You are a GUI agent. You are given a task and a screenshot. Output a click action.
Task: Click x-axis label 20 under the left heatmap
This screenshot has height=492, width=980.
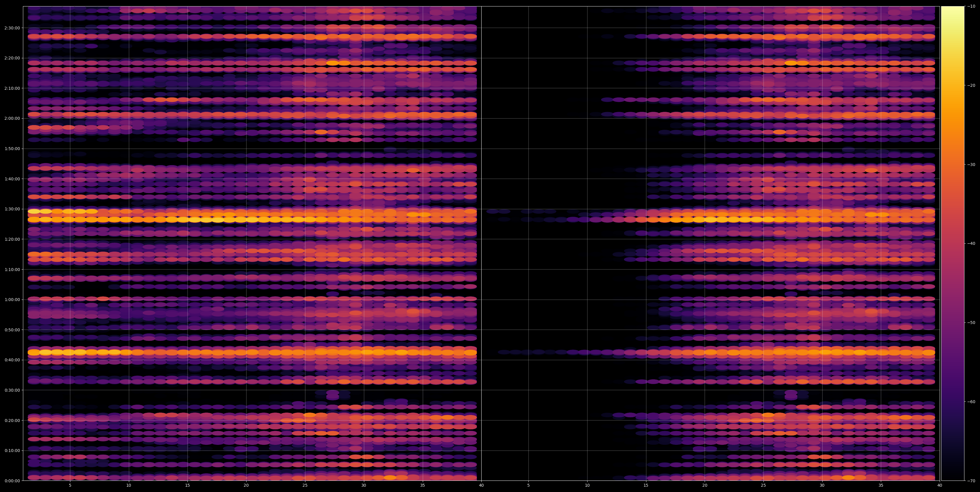(246, 486)
